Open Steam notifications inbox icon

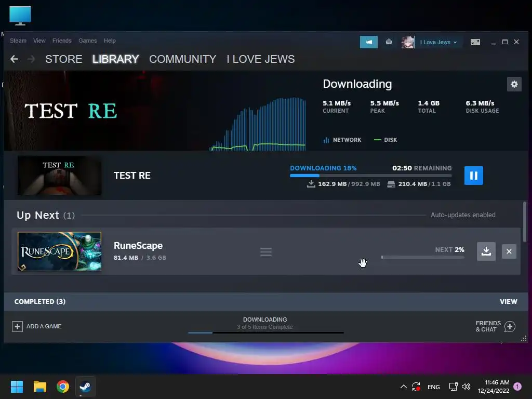point(389,42)
